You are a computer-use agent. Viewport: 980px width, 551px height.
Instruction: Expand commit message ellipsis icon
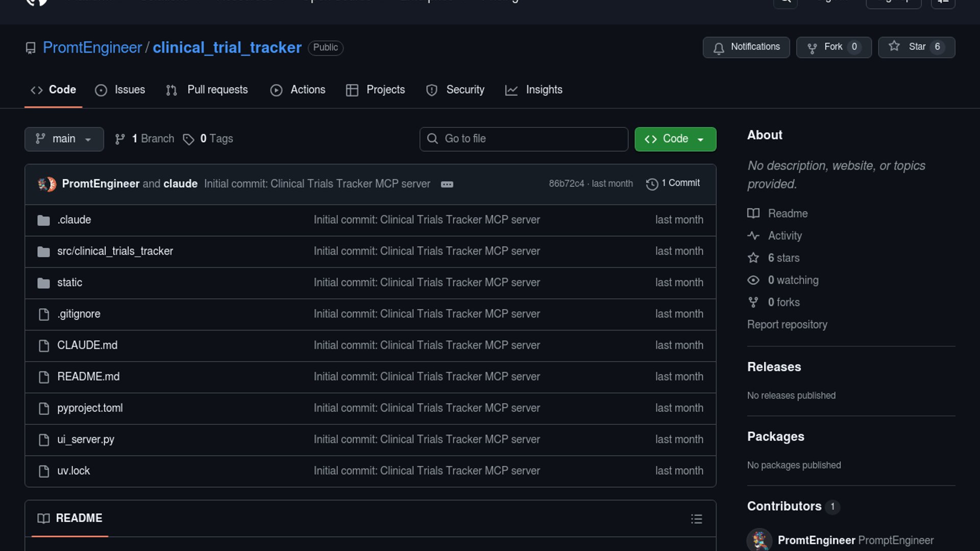tap(447, 184)
